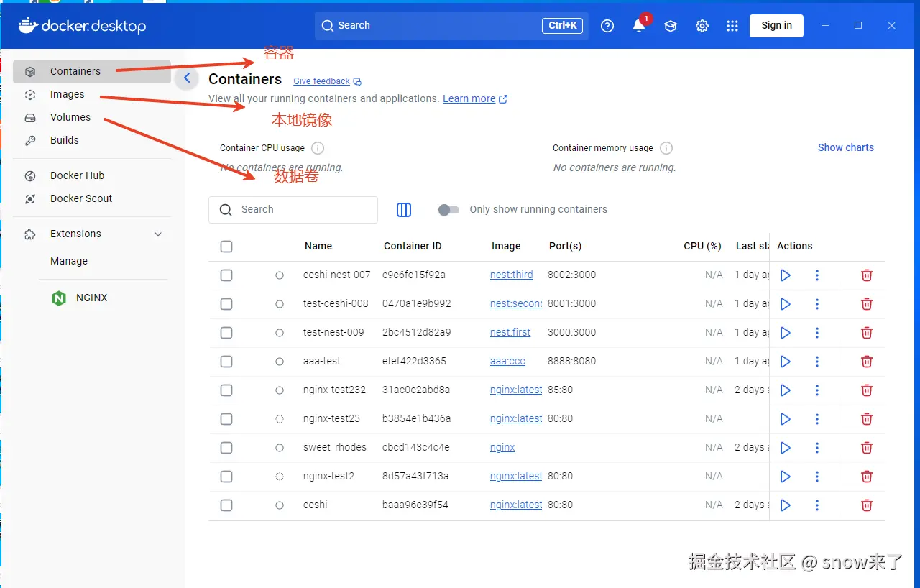Image resolution: width=920 pixels, height=588 pixels.
Task: Open more actions menu for ceshi
Action: click(x=817, y=505)
